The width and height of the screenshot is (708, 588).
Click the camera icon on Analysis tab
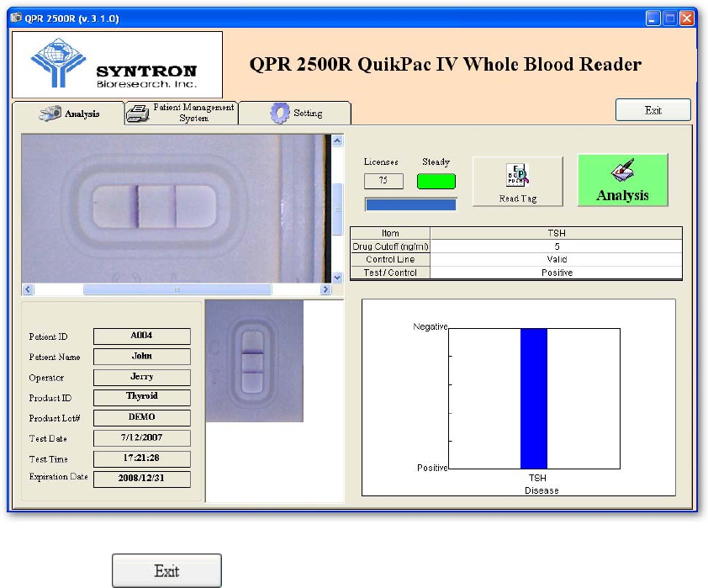(x=50, y=114)
